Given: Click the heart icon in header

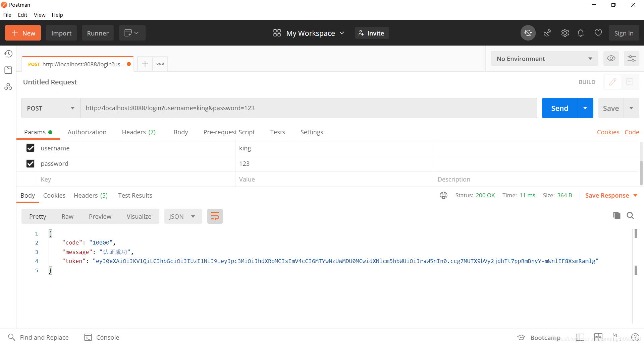Looking at the screenshot, I should coord(598,33).
